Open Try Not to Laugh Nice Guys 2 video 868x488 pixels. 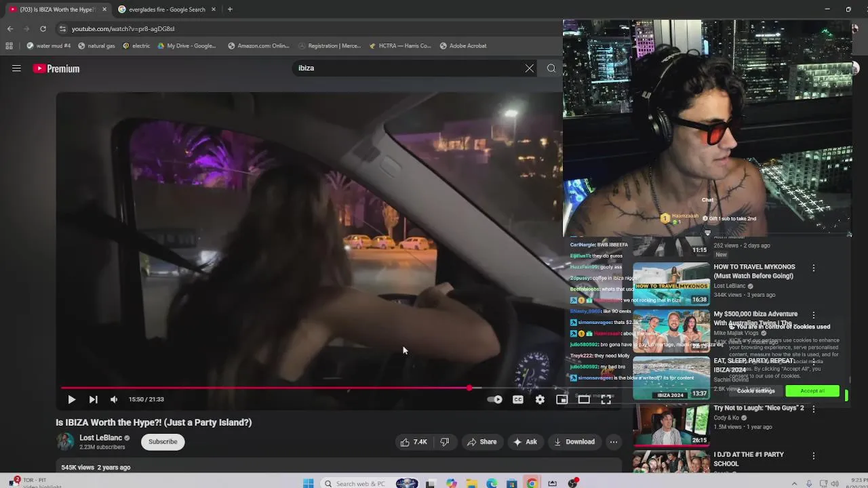(671, 425)
